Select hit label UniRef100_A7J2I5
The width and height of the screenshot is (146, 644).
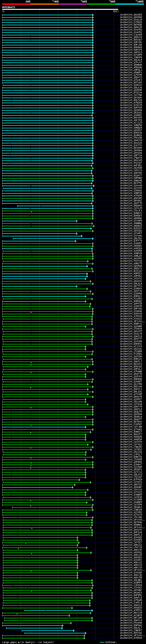(x=131, y=123)
